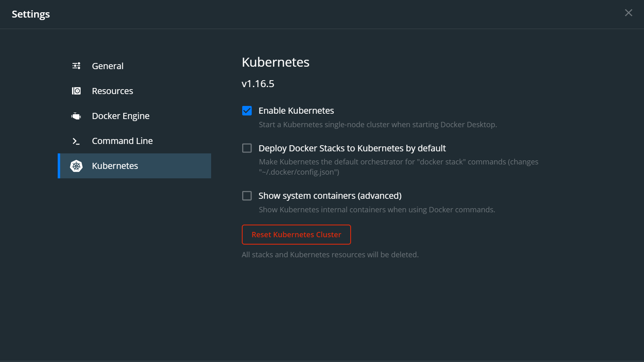
Task: Open the Resources settings tab
Action: coord(135,91)
